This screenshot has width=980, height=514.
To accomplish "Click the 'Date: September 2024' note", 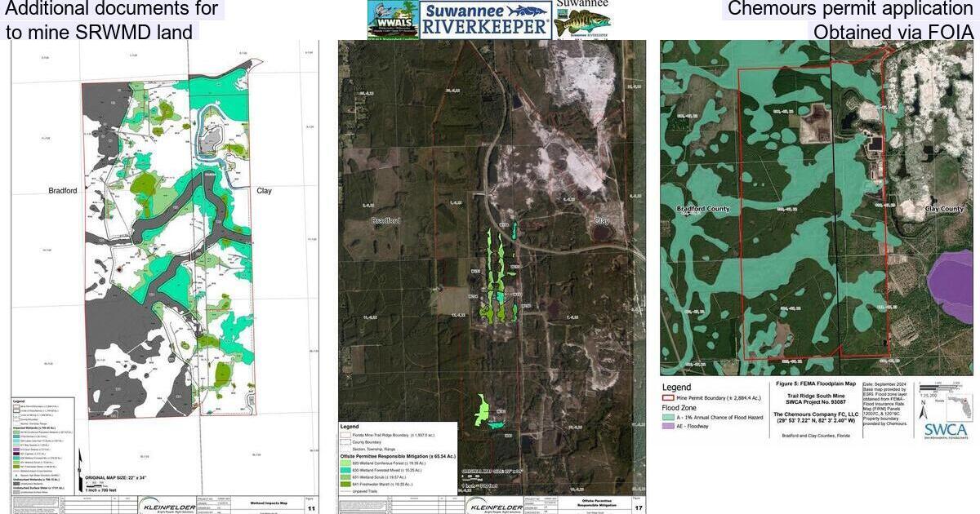I will [x=886, y=383].
